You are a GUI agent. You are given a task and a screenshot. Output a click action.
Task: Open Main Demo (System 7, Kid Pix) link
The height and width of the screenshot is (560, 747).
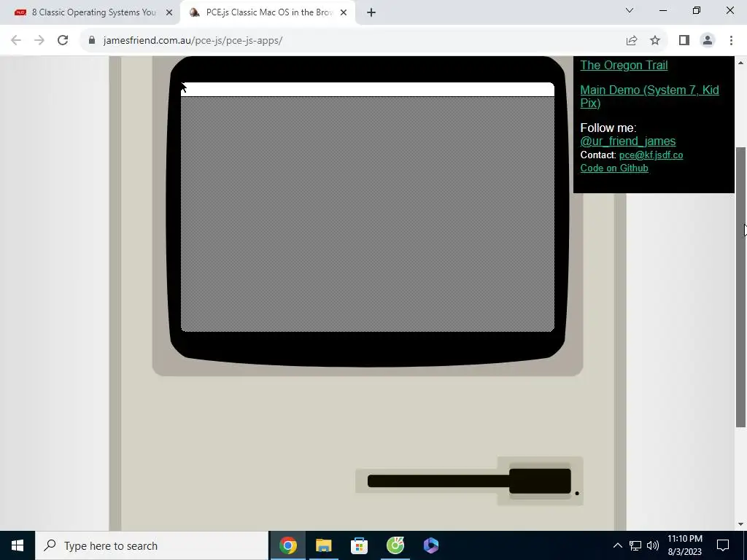click(x=649, y=96)
